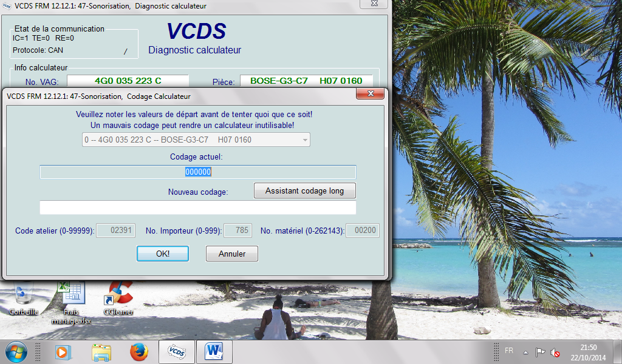This screenshot has width=622, height=364.
Task: Open Action Center flag icon
Action: click(540, 352)
